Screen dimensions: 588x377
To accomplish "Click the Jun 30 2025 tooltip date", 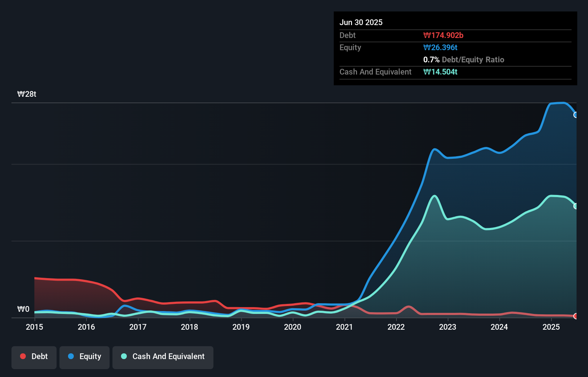I will point(361,22).
